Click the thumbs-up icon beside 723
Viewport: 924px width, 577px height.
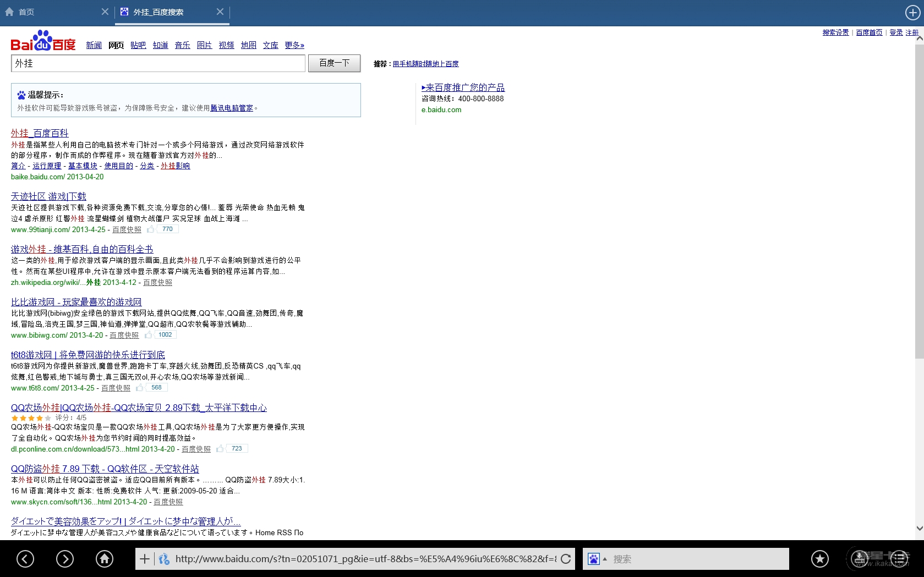pyautogui.click(x=220, y=449)
